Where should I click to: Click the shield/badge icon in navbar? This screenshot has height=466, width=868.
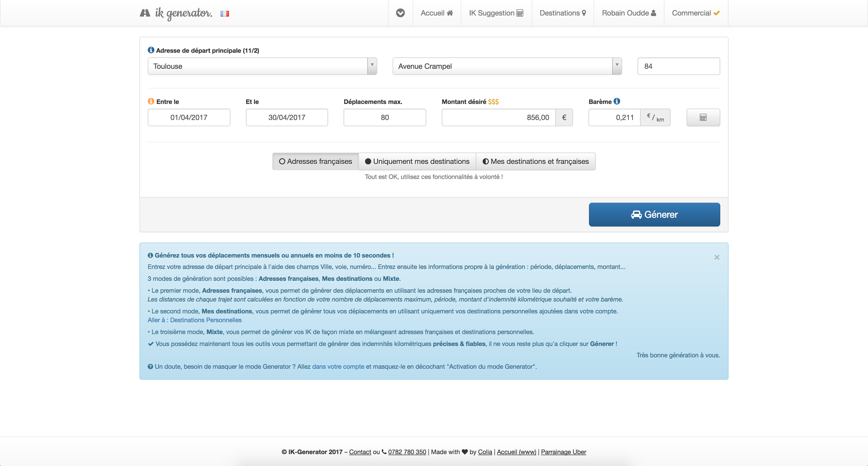click(x=401, y=13)
